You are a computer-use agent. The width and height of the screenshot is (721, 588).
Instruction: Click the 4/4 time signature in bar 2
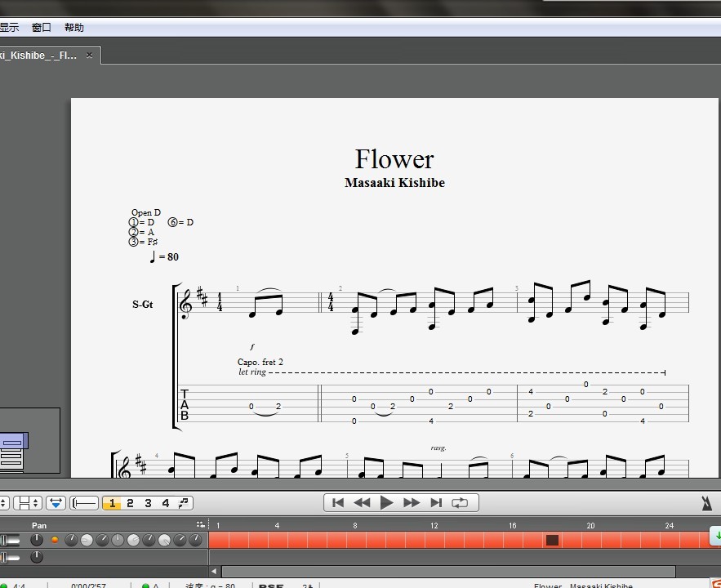[331, 302]
